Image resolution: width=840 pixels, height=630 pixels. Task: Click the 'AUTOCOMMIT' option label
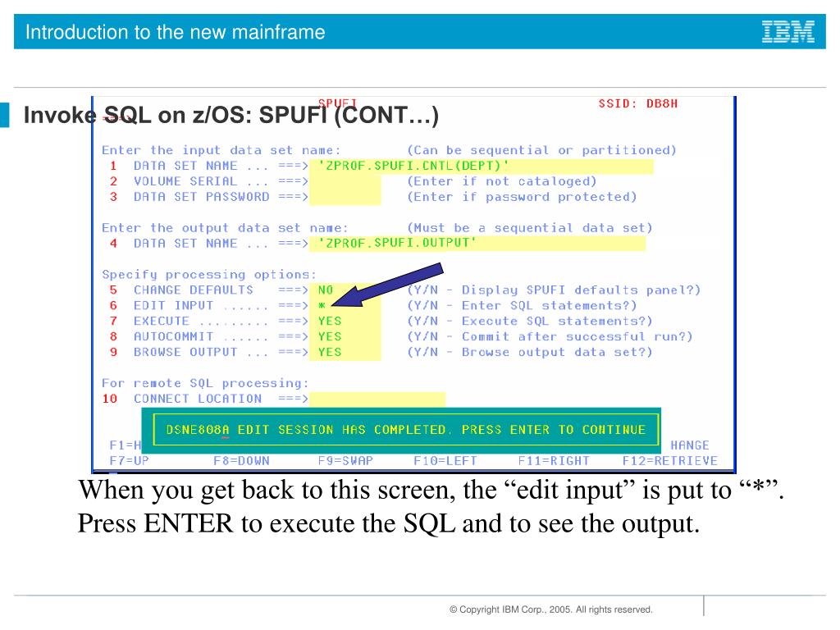pos(174,337)
